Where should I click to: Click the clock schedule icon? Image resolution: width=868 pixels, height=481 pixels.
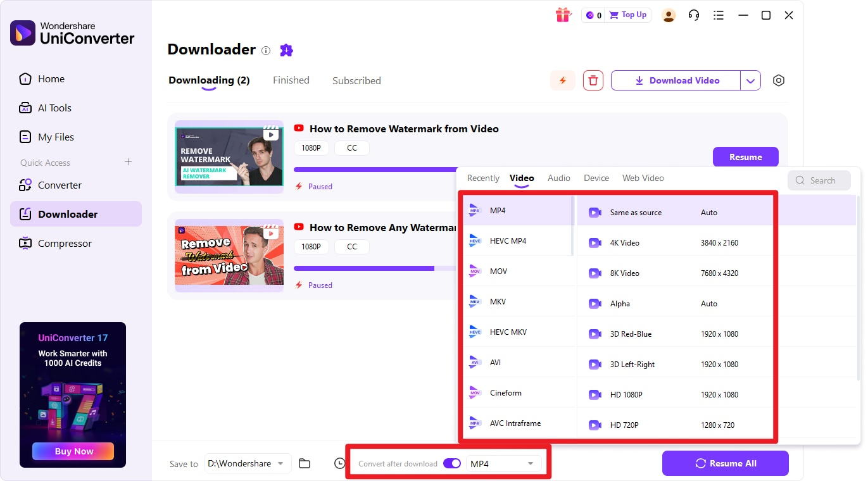tap(340, 463)
